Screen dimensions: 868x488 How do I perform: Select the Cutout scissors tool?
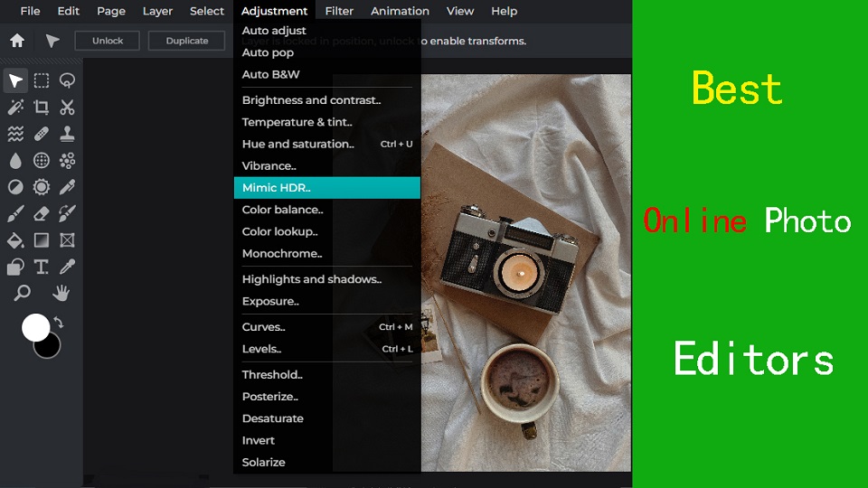coord(68,107)
